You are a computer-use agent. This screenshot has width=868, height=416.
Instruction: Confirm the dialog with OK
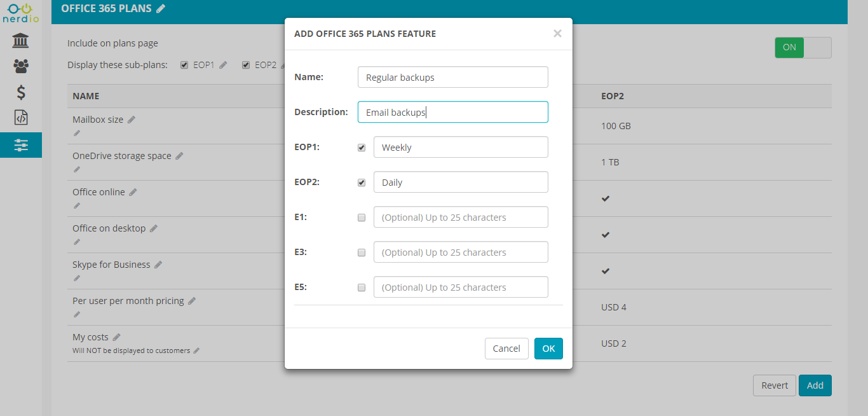click(x=548, y=349)
